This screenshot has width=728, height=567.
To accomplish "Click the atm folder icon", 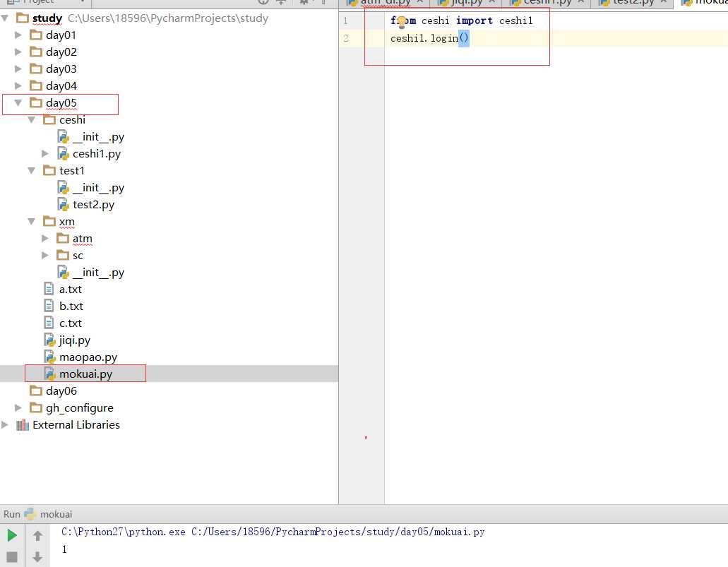I will (x=63, y=238).
